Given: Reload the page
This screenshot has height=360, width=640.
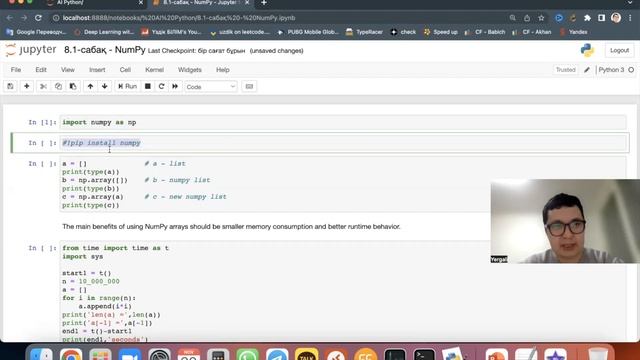Looking at the screenshot, I should pos(38,18).
